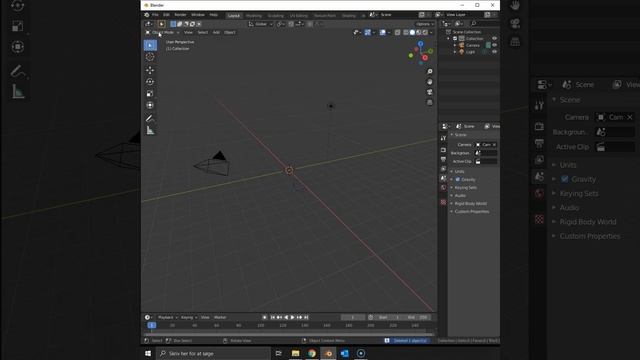Select the Measure tool

150,131
